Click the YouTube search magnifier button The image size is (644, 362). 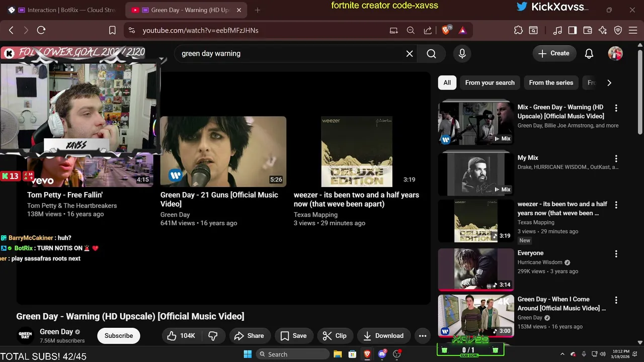(431, 53)
